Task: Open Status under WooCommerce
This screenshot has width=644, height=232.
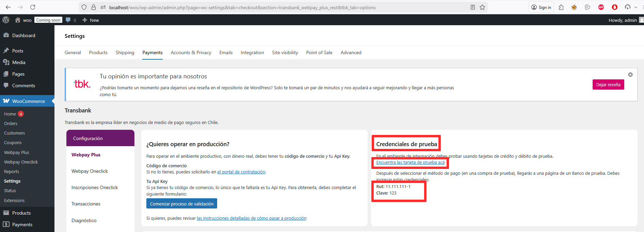Action: [10, 190]
